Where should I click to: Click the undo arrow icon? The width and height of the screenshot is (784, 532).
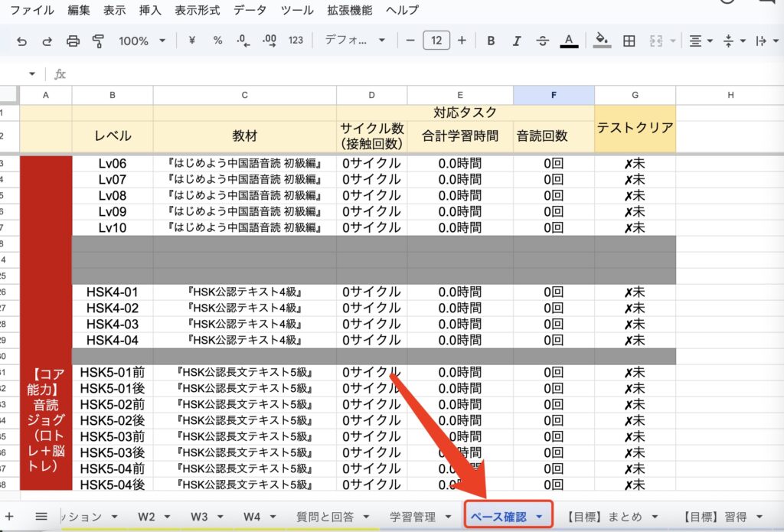tap(21, 41)
